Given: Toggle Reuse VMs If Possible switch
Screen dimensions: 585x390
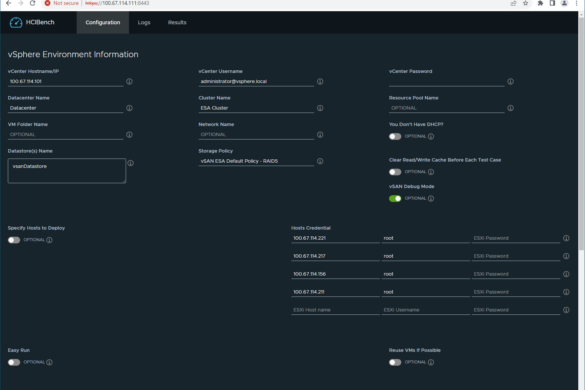Looking at the screenshot, I should (395, 362).
